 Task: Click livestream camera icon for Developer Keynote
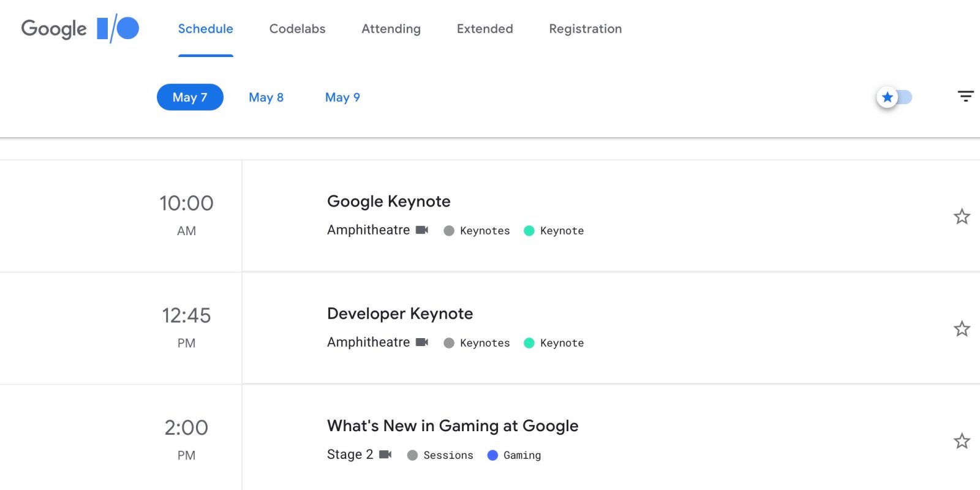[422, 342]
